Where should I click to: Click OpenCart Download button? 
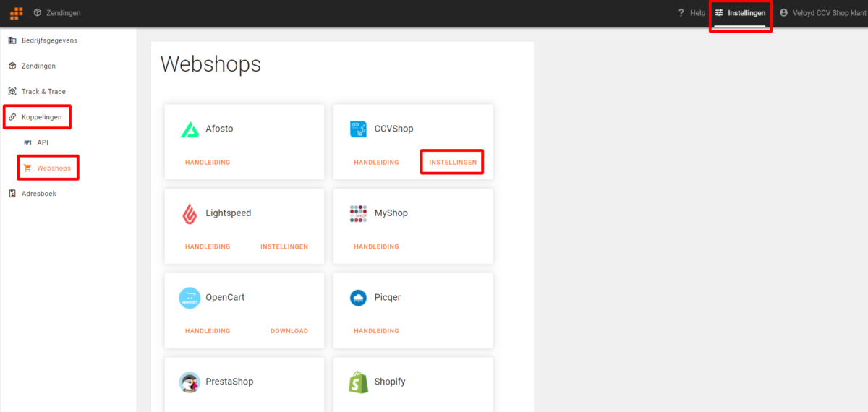click(289, 331)
